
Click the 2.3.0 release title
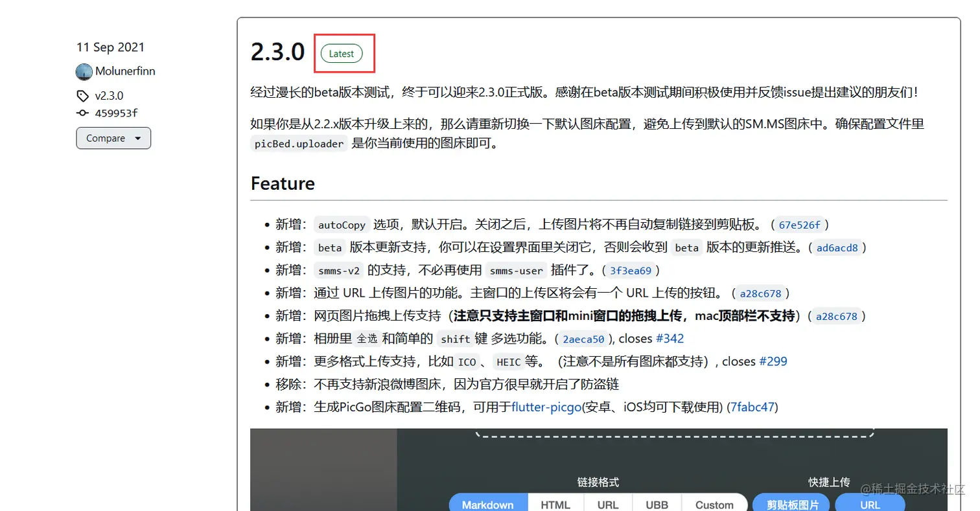[x=277, y=52]
